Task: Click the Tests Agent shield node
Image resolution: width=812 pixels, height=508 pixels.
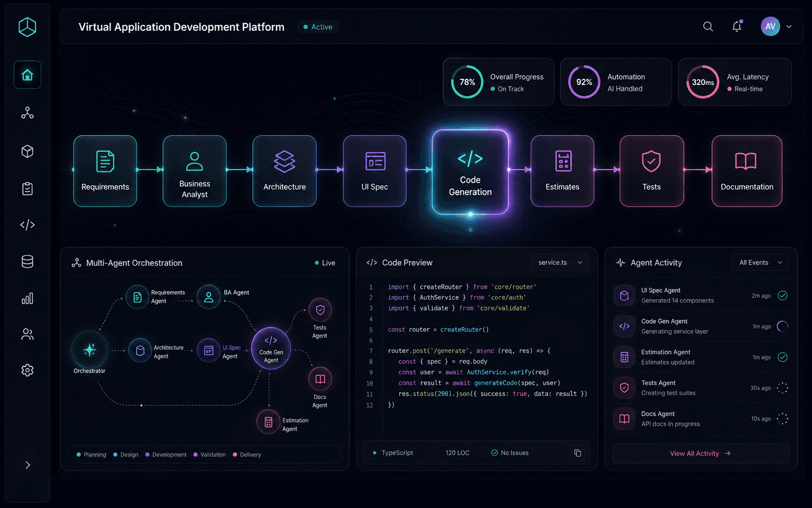Action: pos(320,310)
